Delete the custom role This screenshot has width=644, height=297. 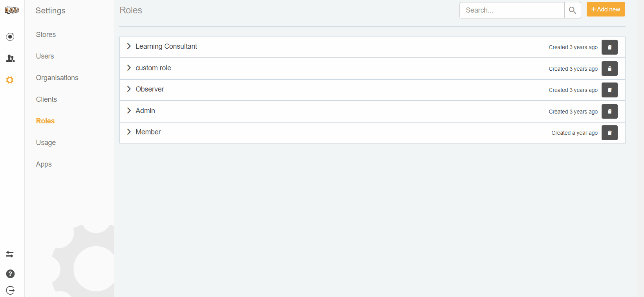[x=609, y=69]
